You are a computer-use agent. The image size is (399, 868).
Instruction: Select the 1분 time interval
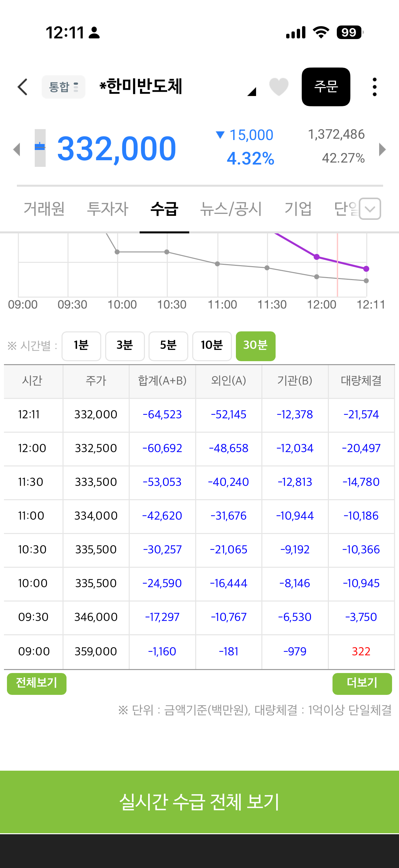point(81,346)
